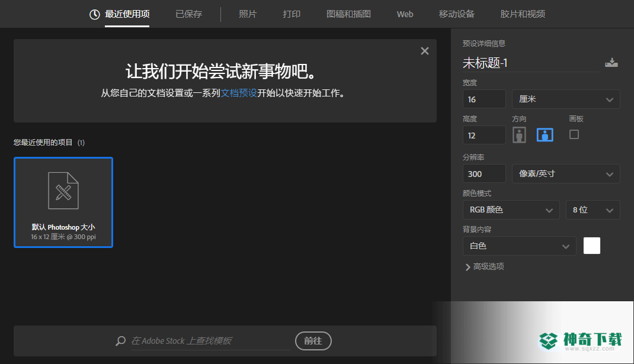
Task: Open the background content dropdown 白色
Action: [519, 246]
